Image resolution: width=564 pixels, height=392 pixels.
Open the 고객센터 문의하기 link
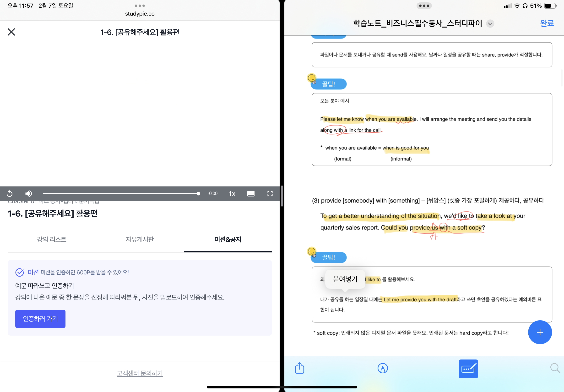click(140, 373)
